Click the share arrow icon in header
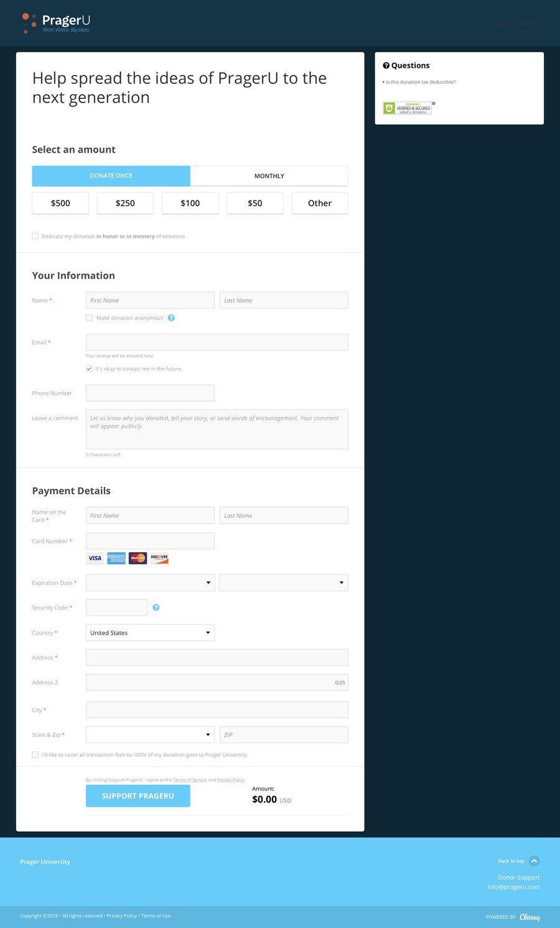 pos(504,24)
